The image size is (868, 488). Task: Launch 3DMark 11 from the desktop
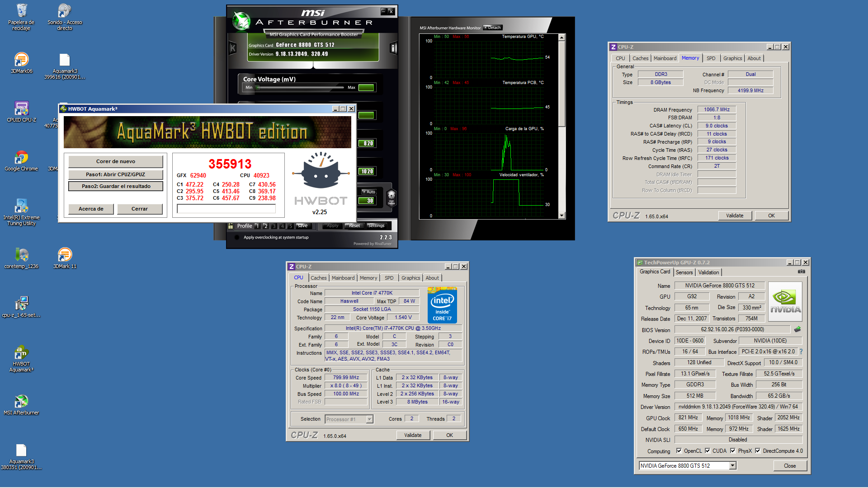[x=65, y=258]
